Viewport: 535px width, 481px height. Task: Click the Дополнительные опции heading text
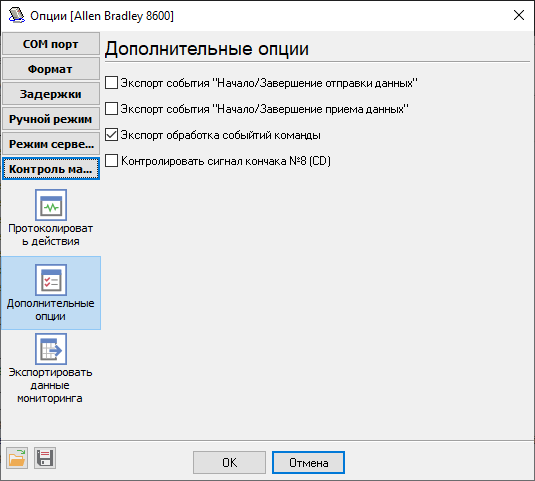click(207, 48)
